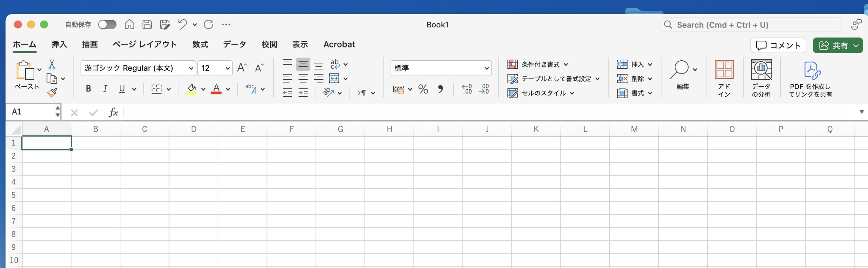Click the Undo arrow icon
The width and height of the screenshot is (868, 268).
(182, 24)
